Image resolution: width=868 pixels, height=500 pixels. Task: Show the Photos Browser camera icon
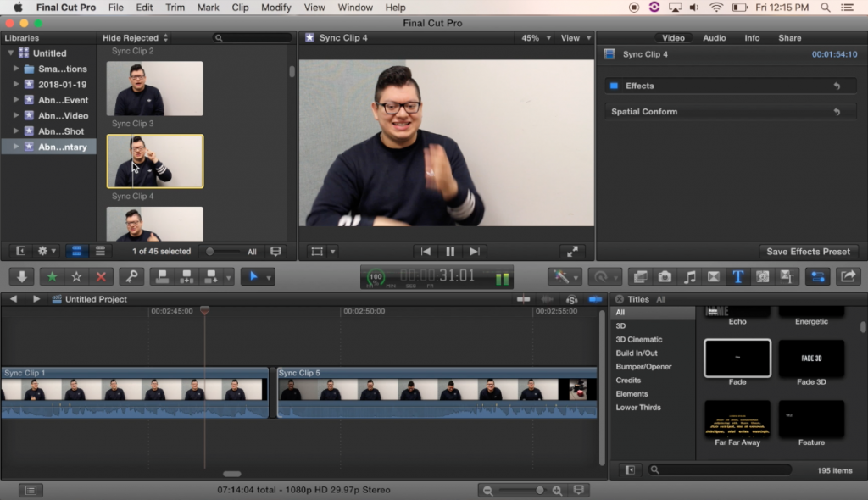pyautogui.click(x=665, y=276)
